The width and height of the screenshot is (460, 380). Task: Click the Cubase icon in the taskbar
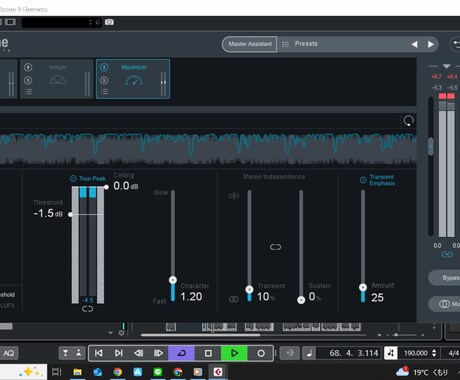(x=218, y=372)
